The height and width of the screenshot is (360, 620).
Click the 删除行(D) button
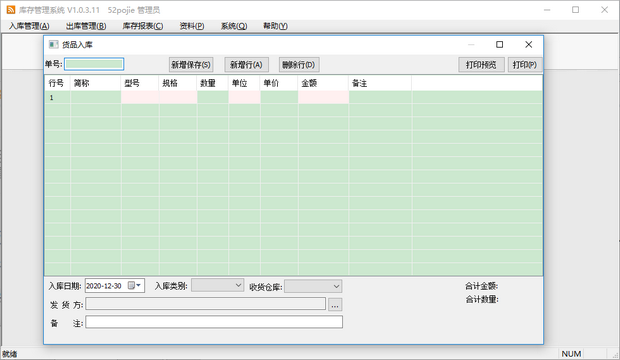click(299, 64)
